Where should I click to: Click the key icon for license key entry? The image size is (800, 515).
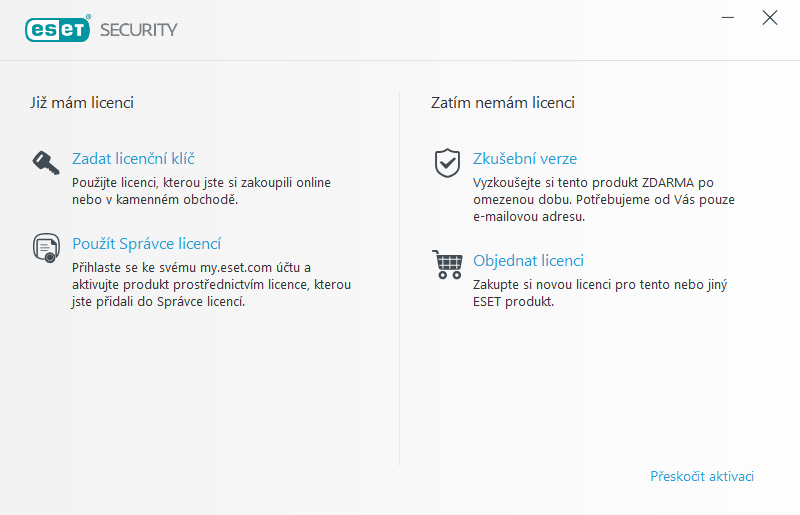[x=46, y=163]
